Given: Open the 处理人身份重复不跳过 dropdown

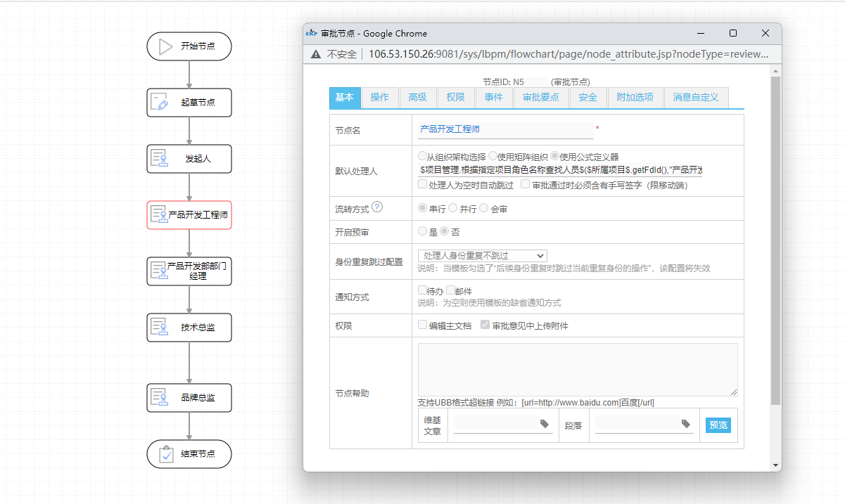Looking at the screenshot, I should pos(482,256).
